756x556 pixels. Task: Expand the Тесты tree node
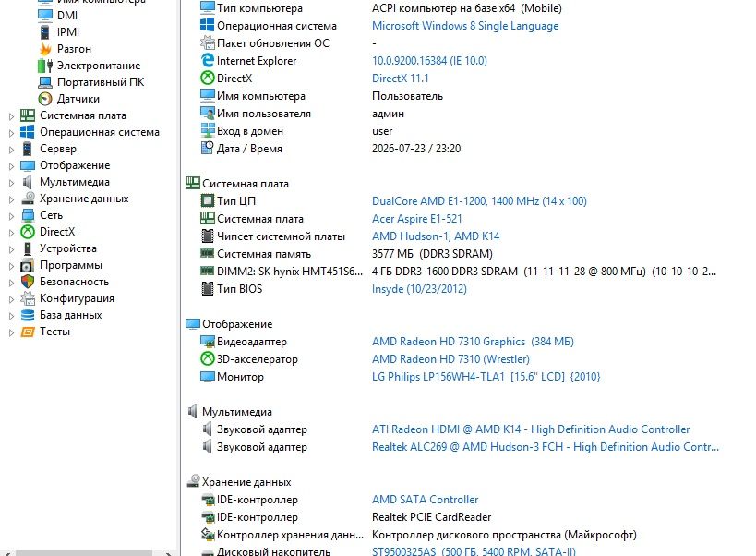coord(11,332)
